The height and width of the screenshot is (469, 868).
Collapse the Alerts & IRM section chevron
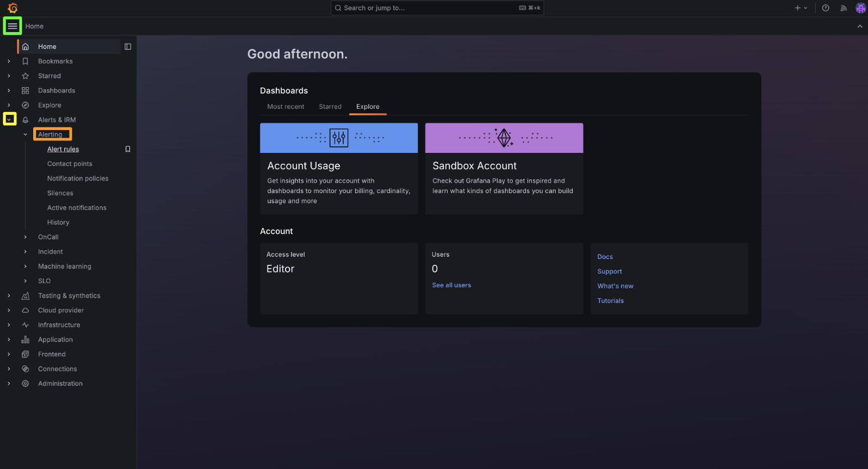pos(9,119)
